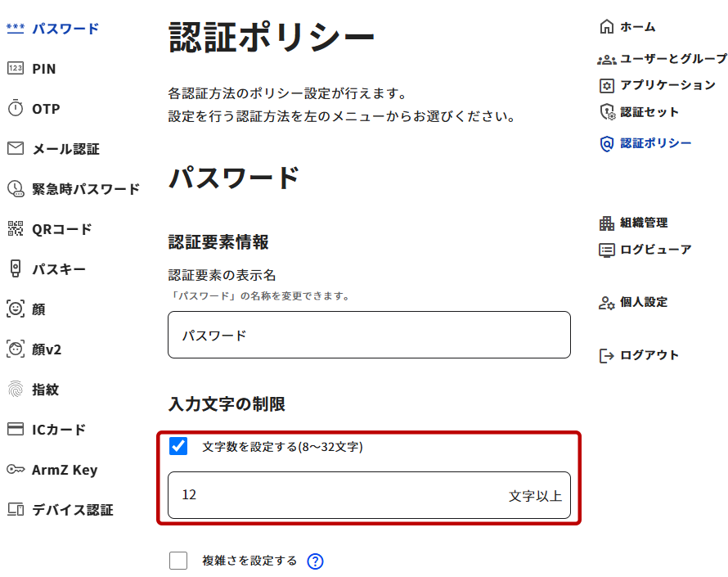Image resolution: width=728 pixels, height=577 pixels.
Task: Open the 指紋 fingerprint icon
Action: 16,389
